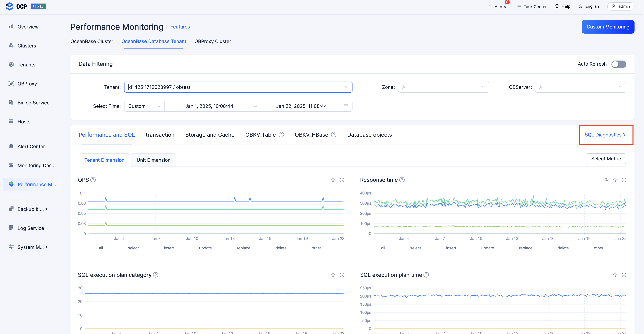Click the Alert Center sidebar icon
The height and width of the screenshot is (334, 644).
[11, 146]
